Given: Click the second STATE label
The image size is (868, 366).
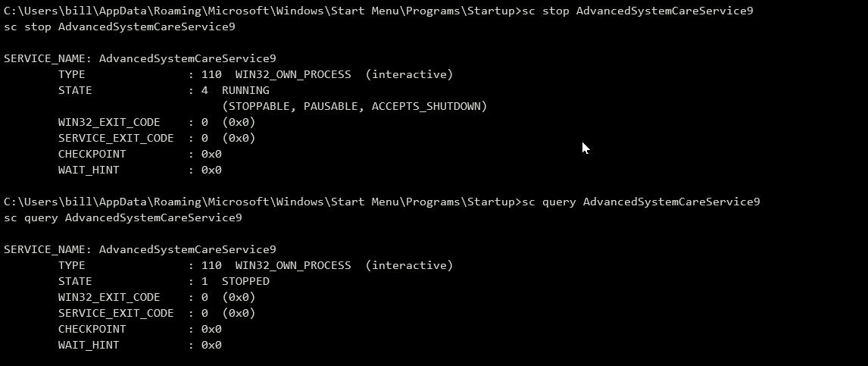Looking at the screenshot, I should (75, 281).
